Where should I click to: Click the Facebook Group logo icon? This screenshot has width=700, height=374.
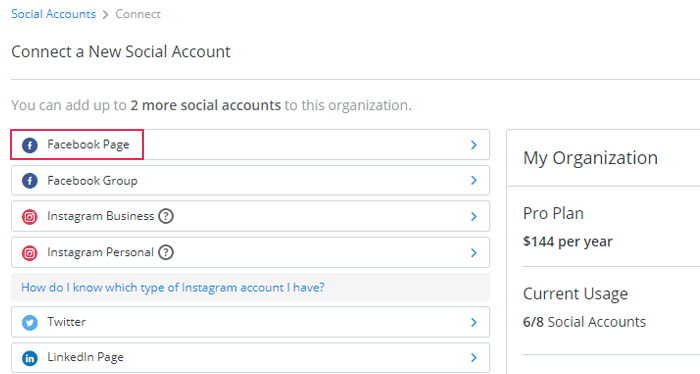tap(30, 181)
